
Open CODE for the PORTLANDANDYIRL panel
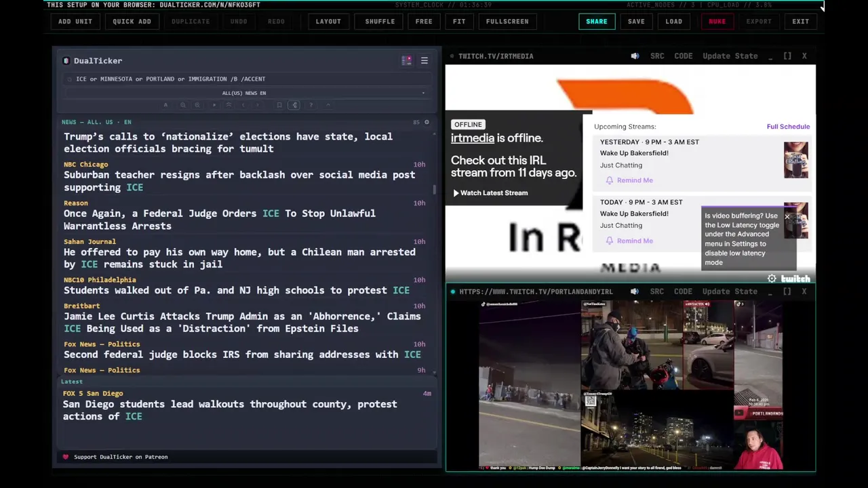pyautogui.click(x=683, y=291)
